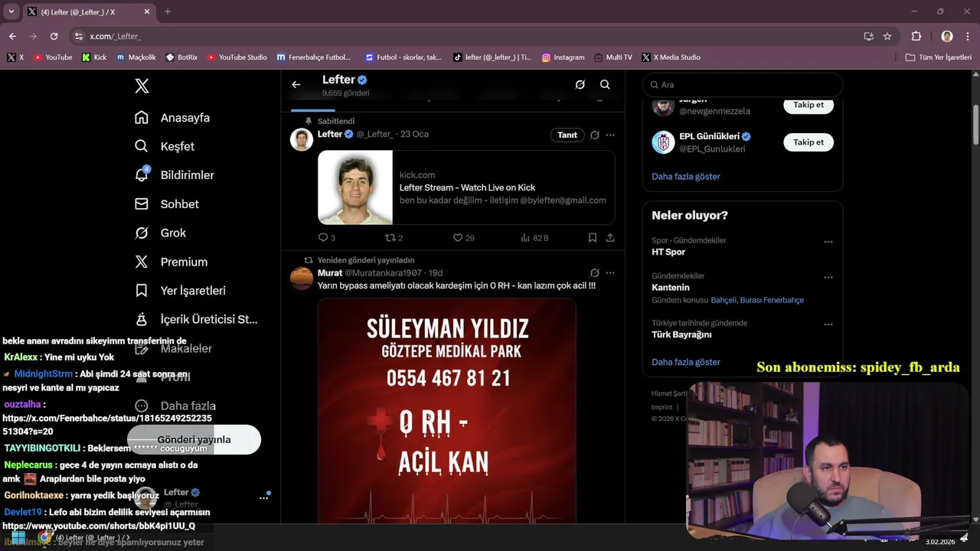
Task: Go to Anasayfa in the sidebar
Action: (x=172, y=118)
